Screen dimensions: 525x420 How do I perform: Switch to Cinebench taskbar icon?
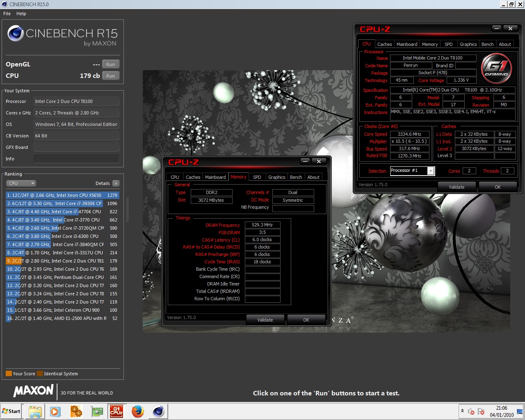tap(158, 411)
